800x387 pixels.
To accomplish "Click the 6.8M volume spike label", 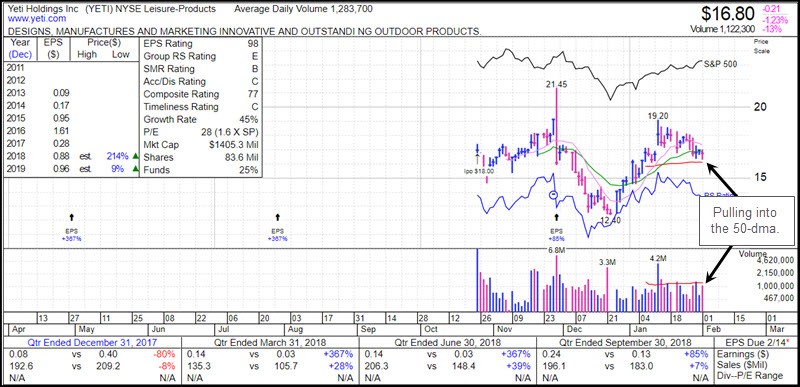I will pos(557,249).
